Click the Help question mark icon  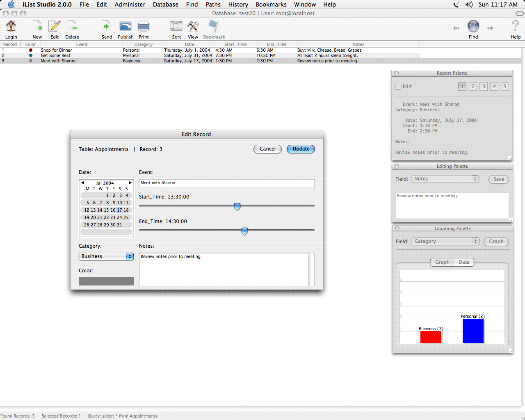click(x=516, y=26)
